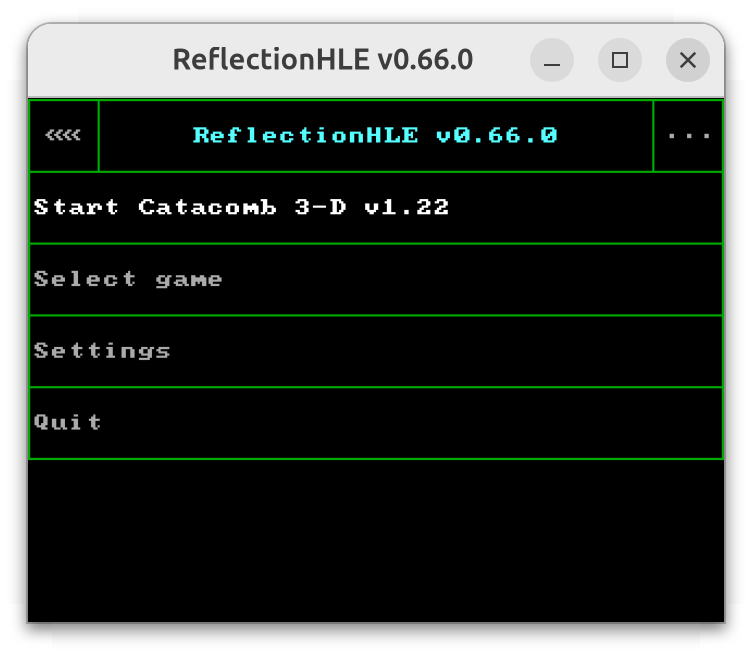This screenshot has height=656, width=752.
Task: Go back using the chevrons icon
Action: [x=63, y=136]
